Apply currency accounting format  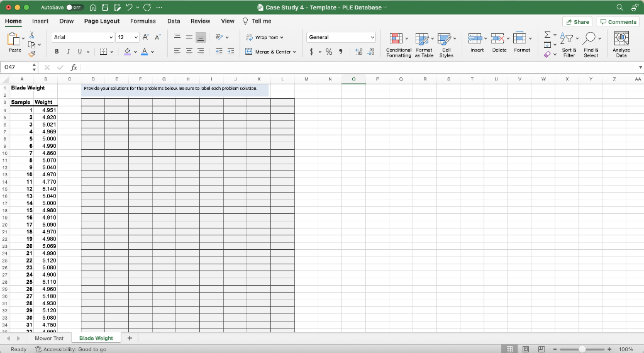coord(311,52)
